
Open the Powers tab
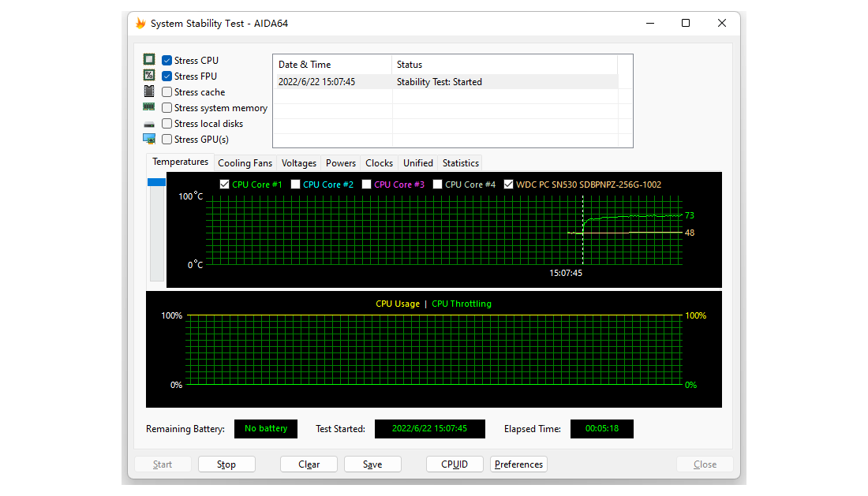[x=340, y=163]
